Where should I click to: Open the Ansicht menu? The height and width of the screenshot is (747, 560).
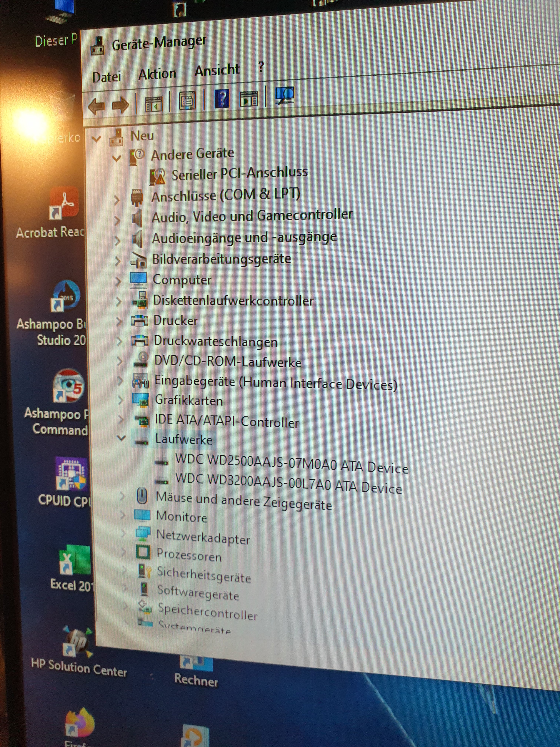[x=217, y=70]
